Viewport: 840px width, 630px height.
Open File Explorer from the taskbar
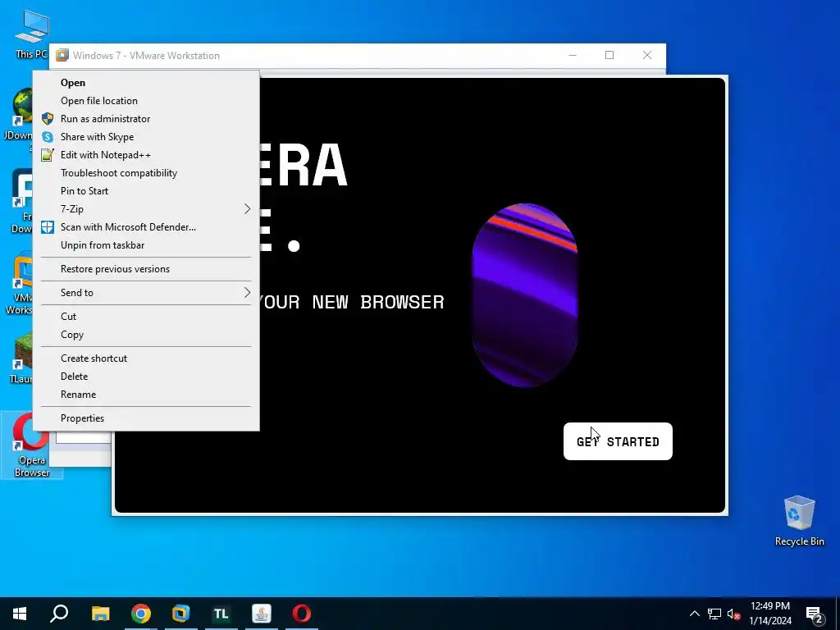pos(100,614)
